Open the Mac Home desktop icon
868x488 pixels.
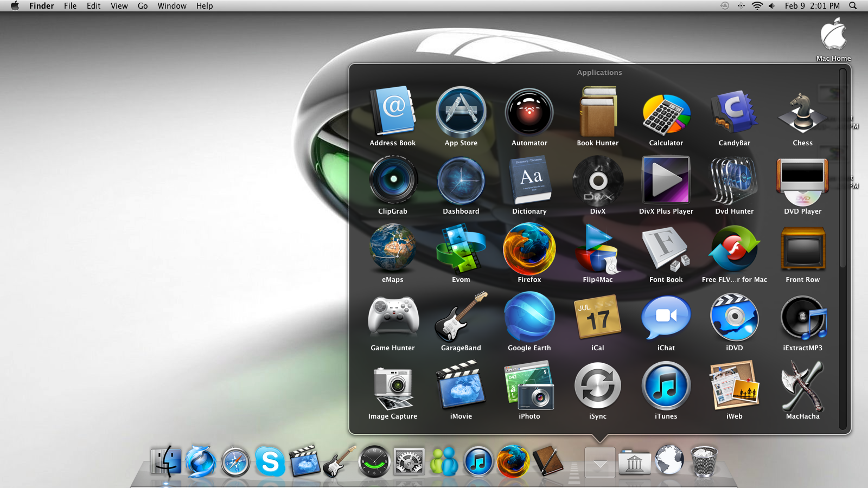[x=833, y=40]
